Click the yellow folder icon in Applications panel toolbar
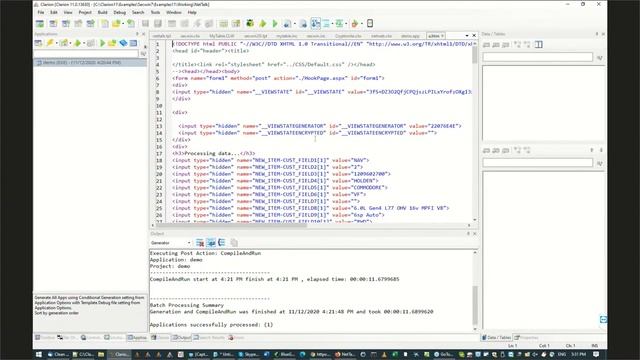 pyautogui.click(x=112, y=43)
